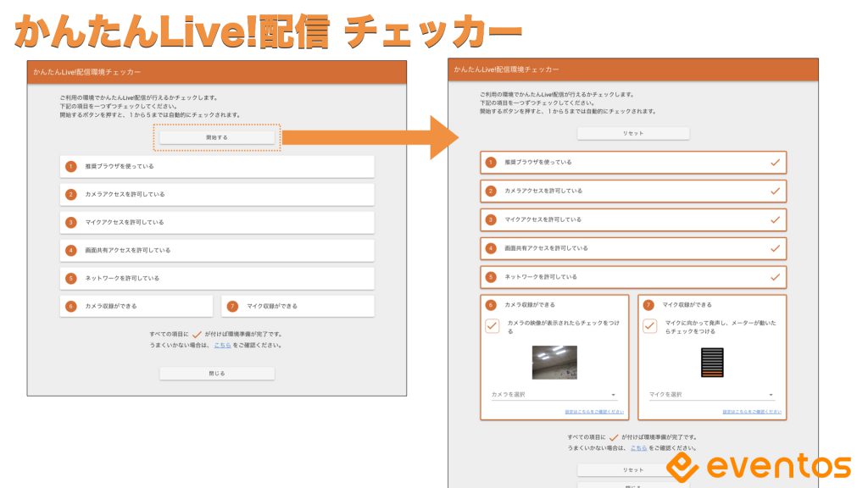Viewport: 868px width, 488px height.
Task: Click badge 5 in right window list
Action: pos(491,277)
